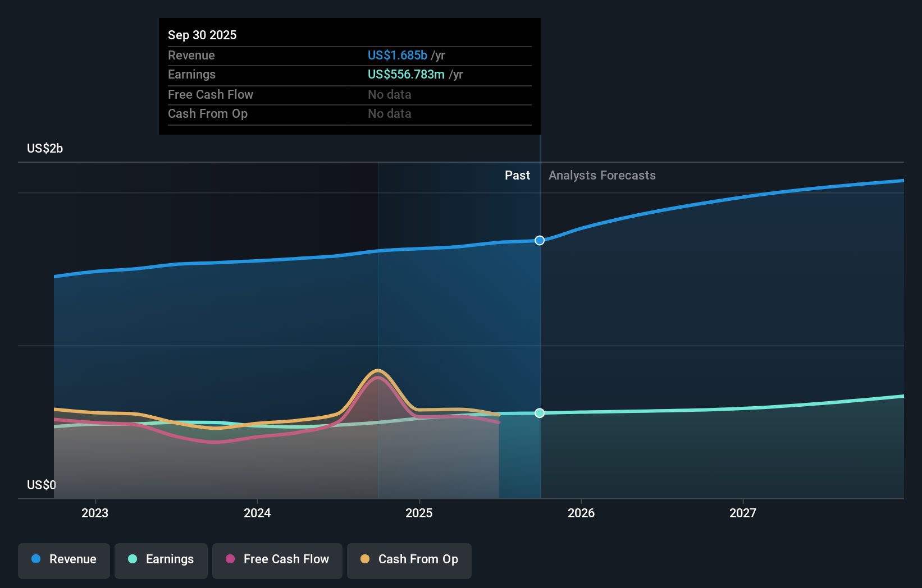Toggle the Cash From Op legend button
Viewport: 922px width, 588px height.
[x=409, y=561]
